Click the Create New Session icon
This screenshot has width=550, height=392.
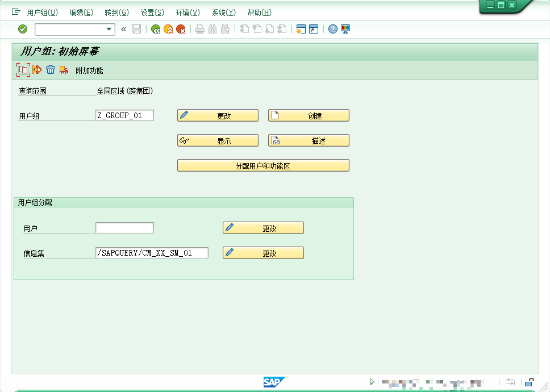pyautogui.click(x=301, y=29)
